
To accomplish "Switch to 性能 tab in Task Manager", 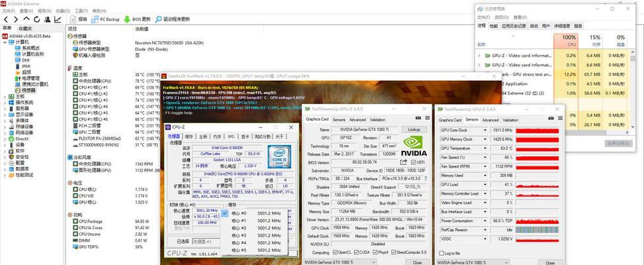I will 493,26.
